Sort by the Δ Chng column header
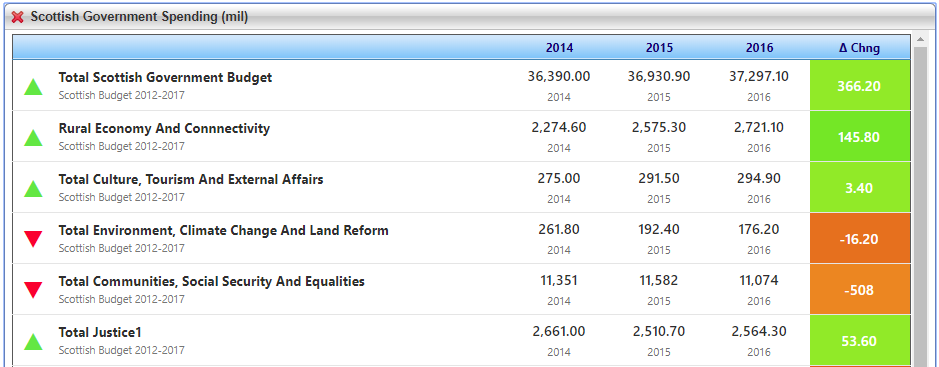The image size is (939, 367). pos(859,48)
